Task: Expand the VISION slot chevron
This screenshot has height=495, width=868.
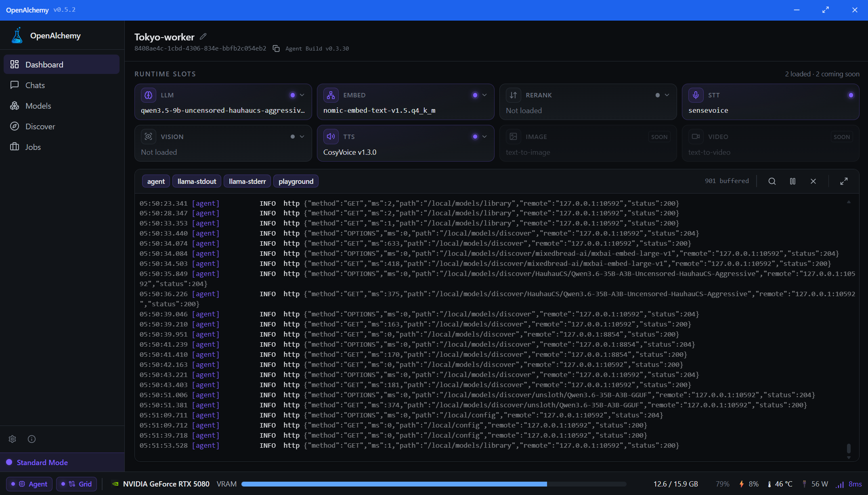Action: click(x=302, y=137)
